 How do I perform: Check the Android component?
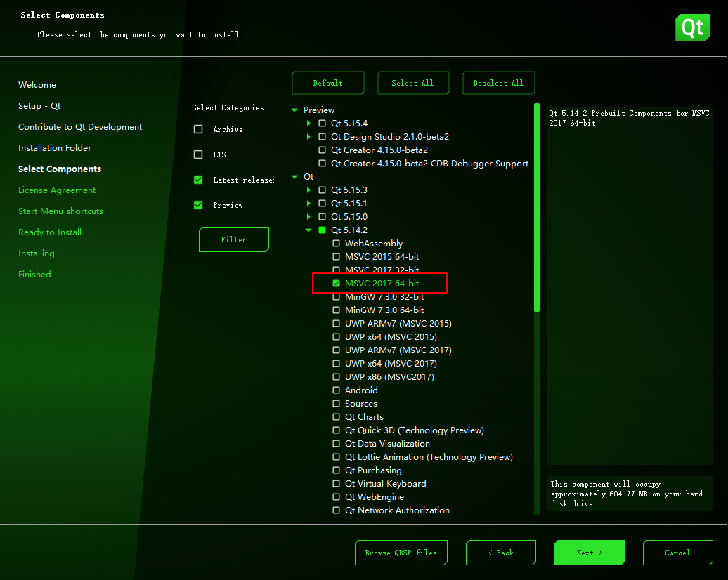[336, 390]
